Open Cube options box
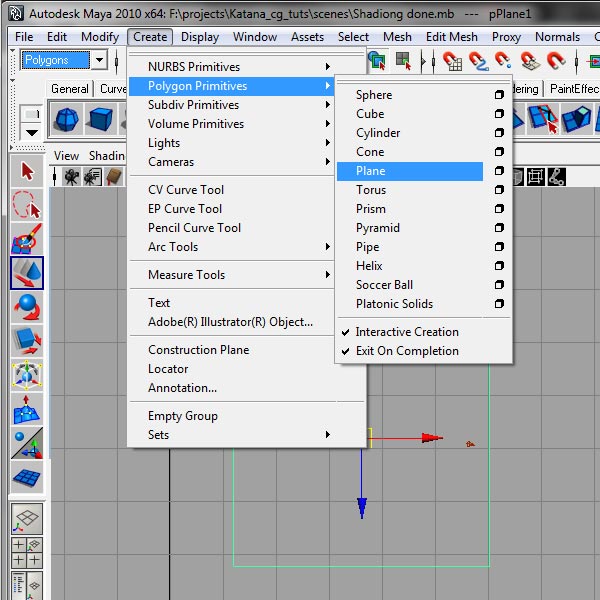The image size is (600, 600). [499, 114]
